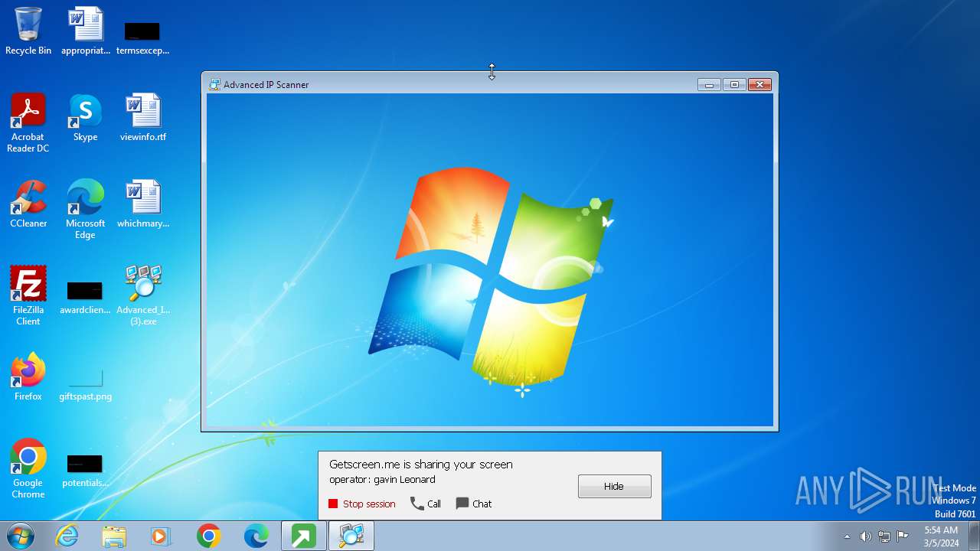Open Windows Media Player from taskbar
This screenshot has height=551, width=980.
click(161, 536)
